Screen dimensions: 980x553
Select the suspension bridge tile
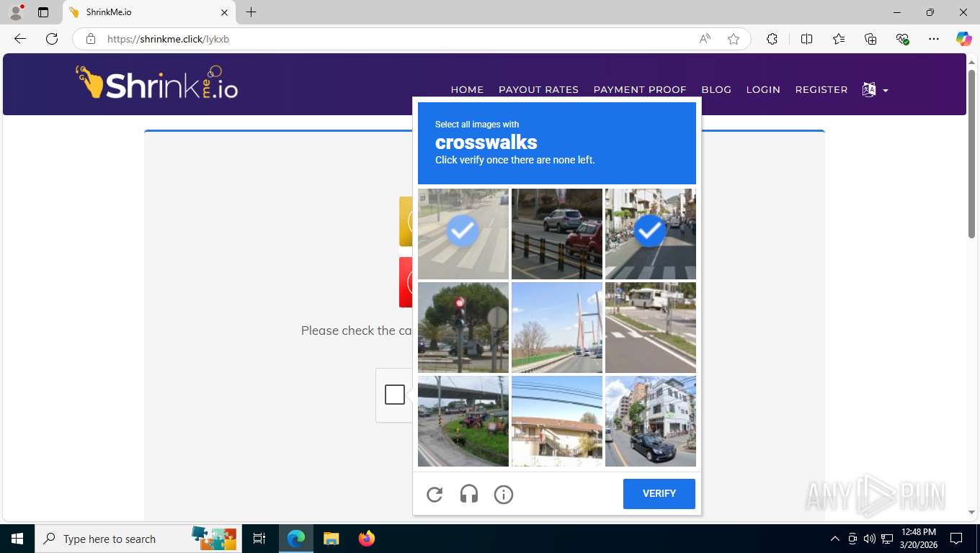pos(557,328)
